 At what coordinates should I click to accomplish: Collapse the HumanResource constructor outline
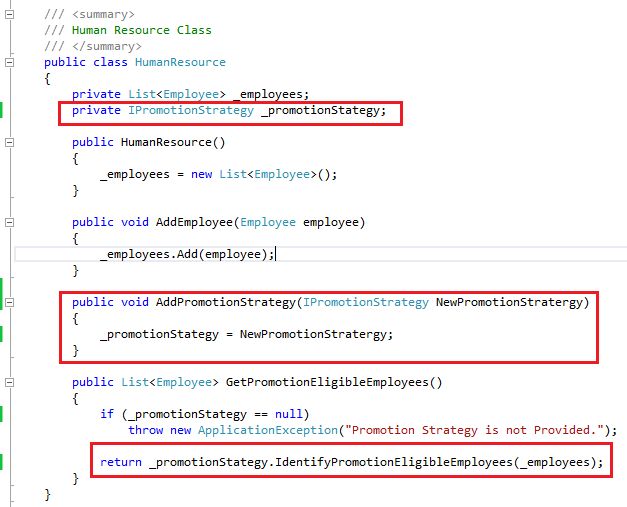[9, 142]
